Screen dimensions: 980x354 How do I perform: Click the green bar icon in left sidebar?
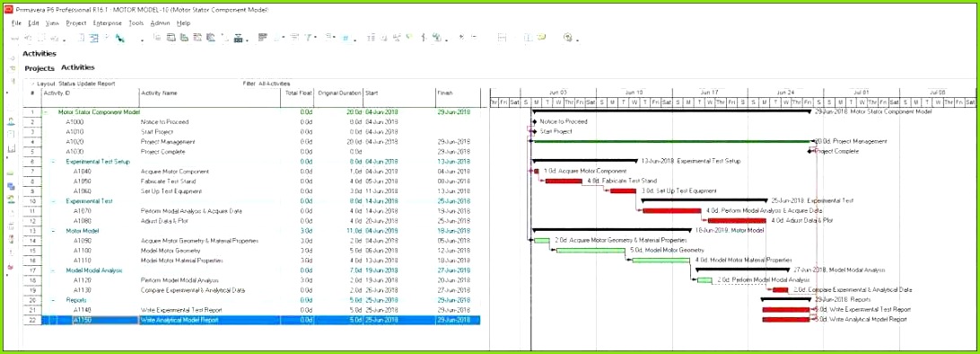11,173
